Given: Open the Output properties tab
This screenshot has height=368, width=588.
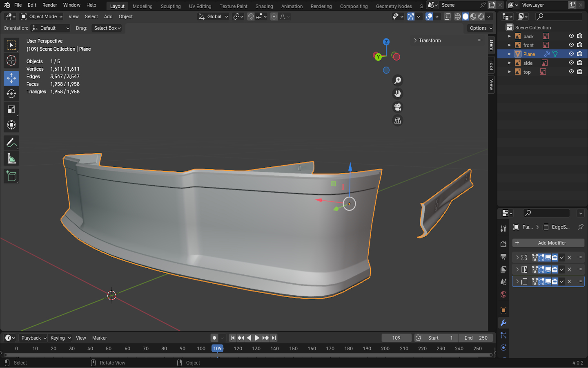Looking at the screenshot, I should pos(503,257).
